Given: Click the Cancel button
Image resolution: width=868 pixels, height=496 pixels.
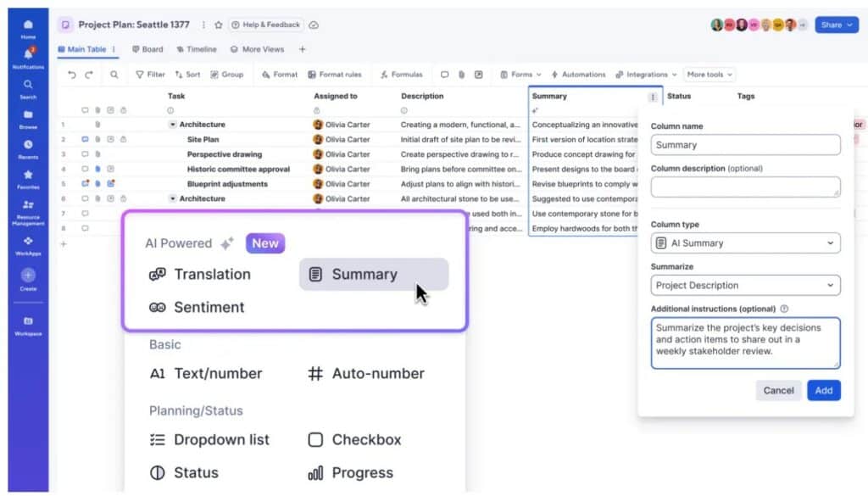Looking at the screenshot, I should point(778,390).
